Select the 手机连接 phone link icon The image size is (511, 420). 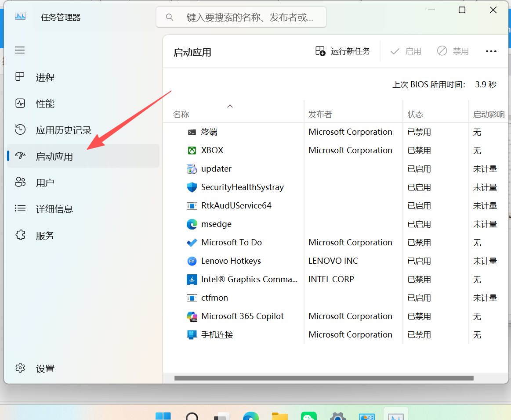point(192,335)
